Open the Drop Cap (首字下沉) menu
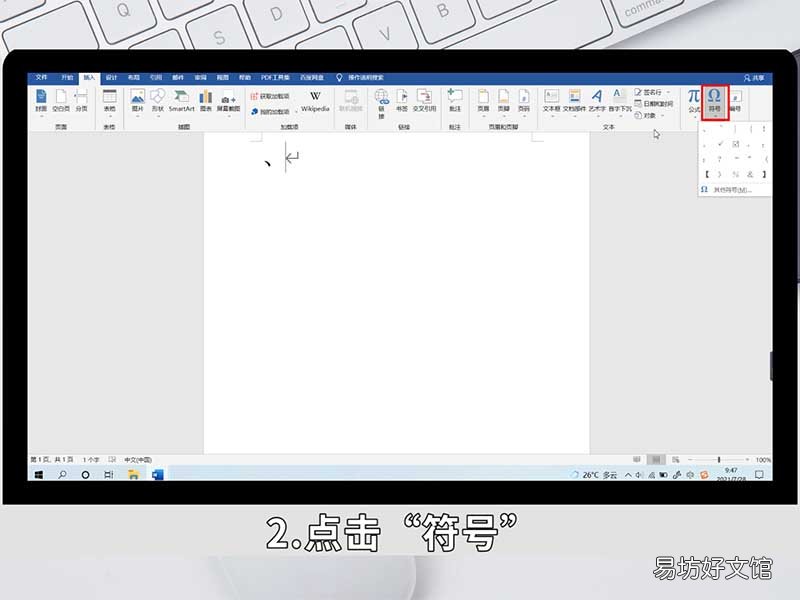 (620, 101)
